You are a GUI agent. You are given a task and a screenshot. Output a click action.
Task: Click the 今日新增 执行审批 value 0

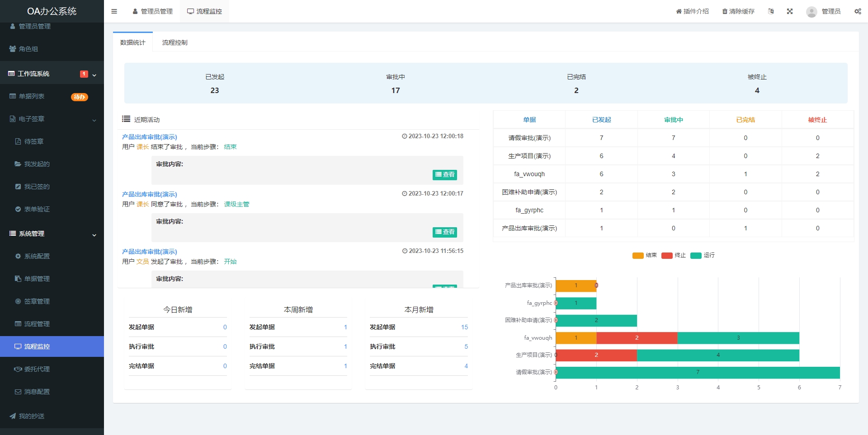[x=225, y=346]
